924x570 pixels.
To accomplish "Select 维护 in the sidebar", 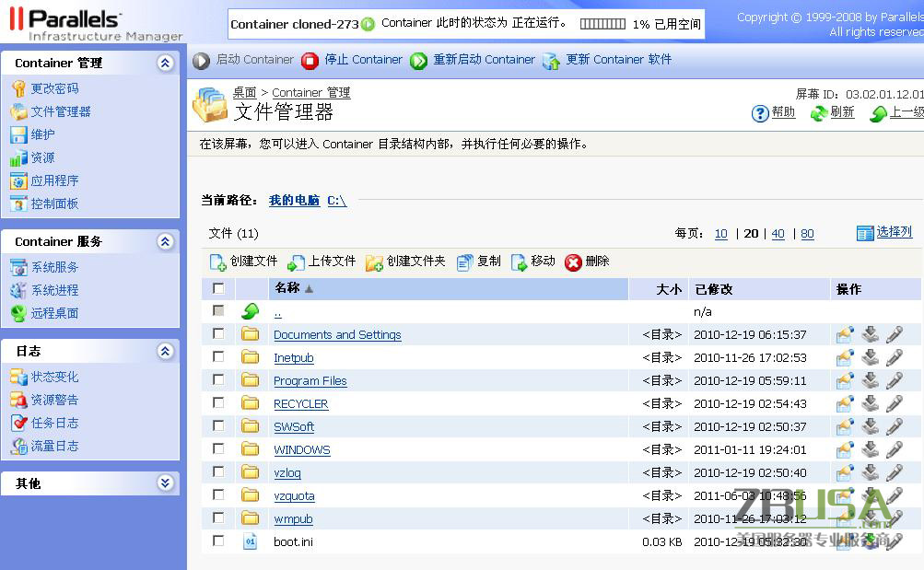I will coord(42,134).
